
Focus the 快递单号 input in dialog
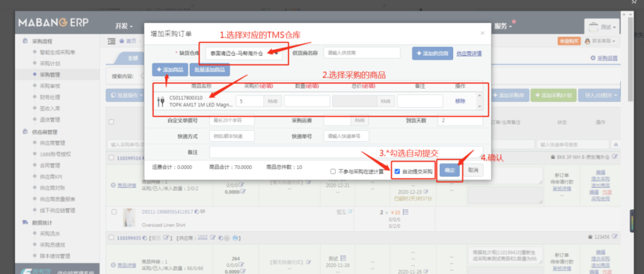coord(346,136)
